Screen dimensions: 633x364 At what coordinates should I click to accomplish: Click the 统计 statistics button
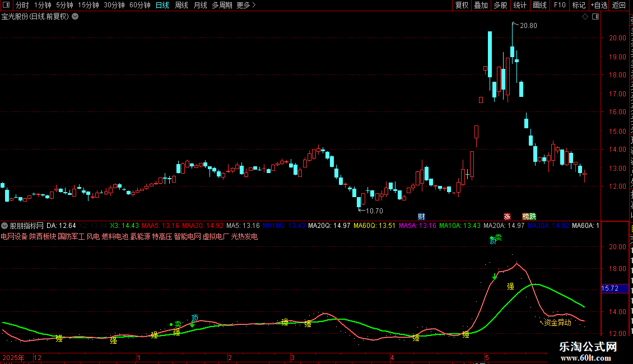pyautogui.click(x=519, y=5)
